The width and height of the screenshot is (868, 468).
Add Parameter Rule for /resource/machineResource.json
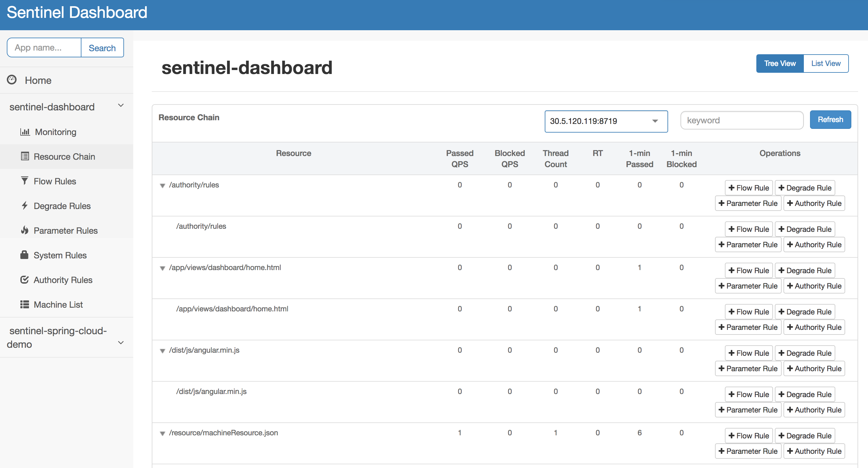click(748, 451)
